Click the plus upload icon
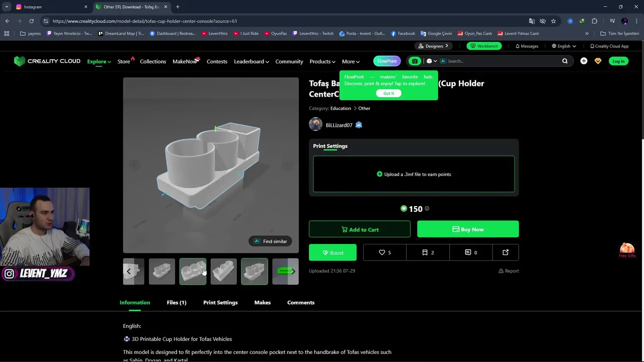 pos(584,61)
